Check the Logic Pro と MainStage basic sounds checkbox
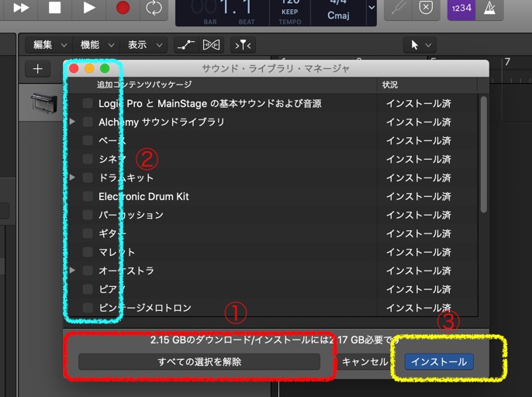This screenshot has width=532, height=397. (x=88, y=103)
